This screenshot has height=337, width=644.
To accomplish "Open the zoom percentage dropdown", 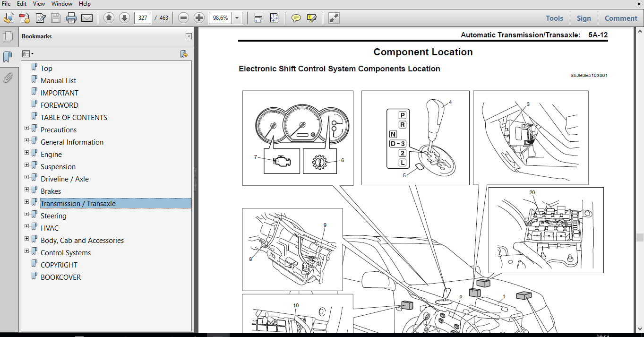I will [237, 17].
